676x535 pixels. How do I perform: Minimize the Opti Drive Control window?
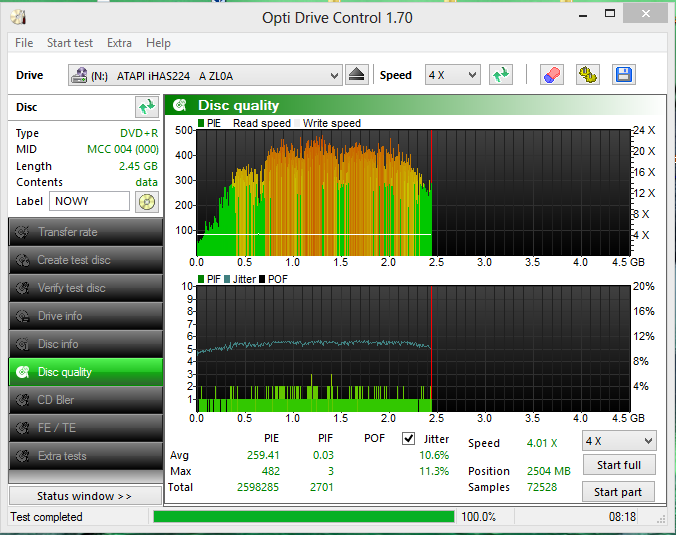coord(583,14)
